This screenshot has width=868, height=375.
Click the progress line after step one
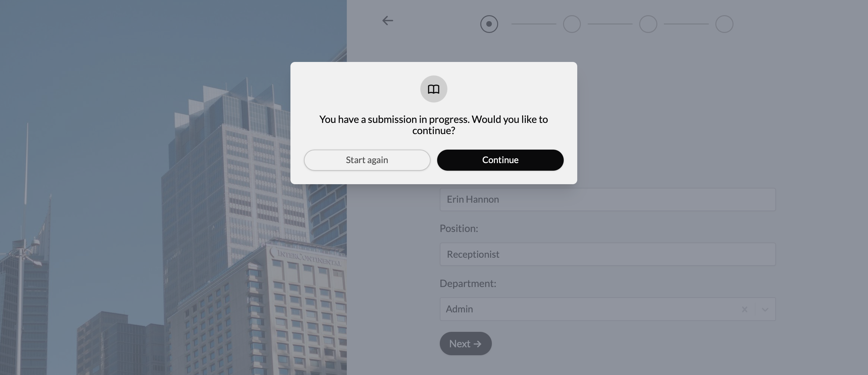pos(534,24)
